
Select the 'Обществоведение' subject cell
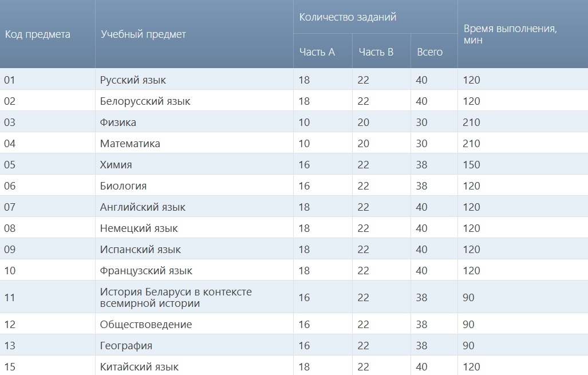tap(146, 325)
